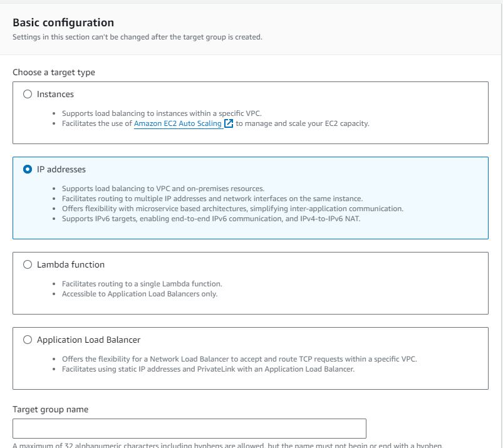The image size is (503, 448).
Task: Click the 'Target group name' field label
Action: [x=50, y=409]
